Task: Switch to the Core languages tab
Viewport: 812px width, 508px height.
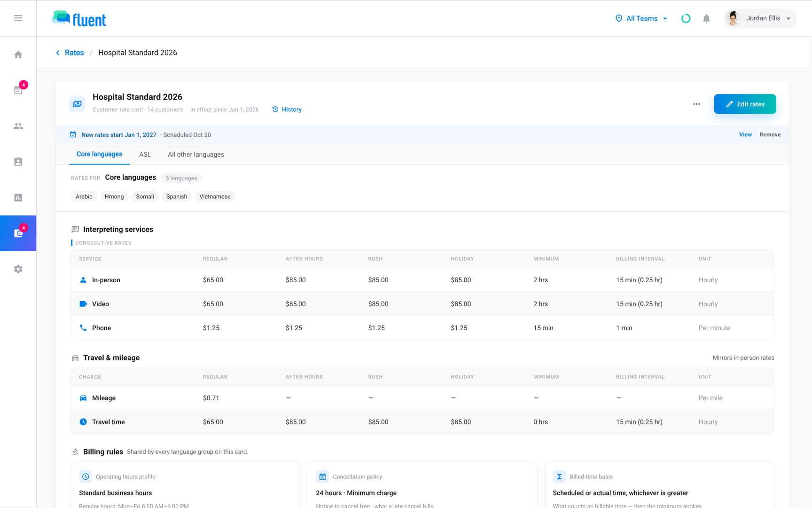Action: coord(99,154)
